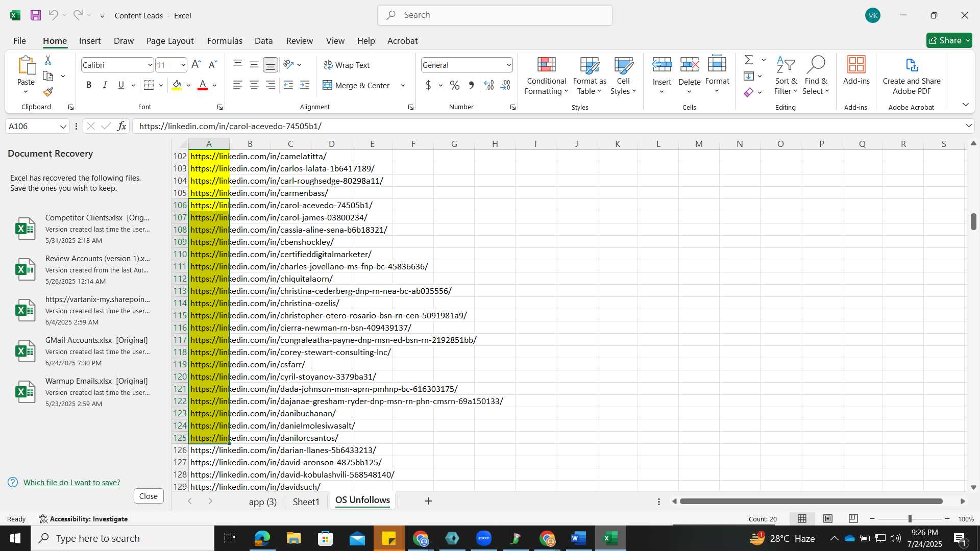Decrease font size with the smaller A icon
Viewport: 980px width, 551px height.
coord(213,65)
